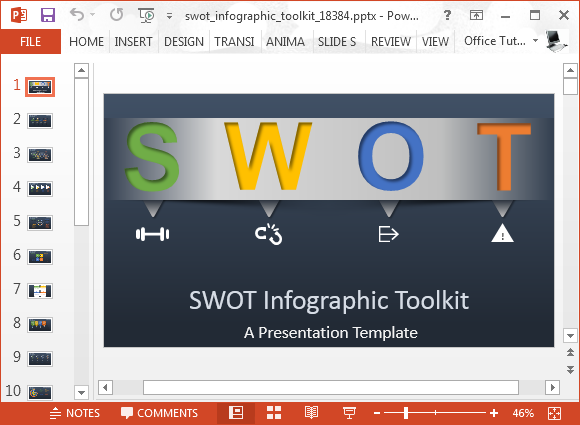The height and width of the screenshot is (425, 580).
Task: Click the SWOT Infographic Toolkit title text
Action: (329, 300)
